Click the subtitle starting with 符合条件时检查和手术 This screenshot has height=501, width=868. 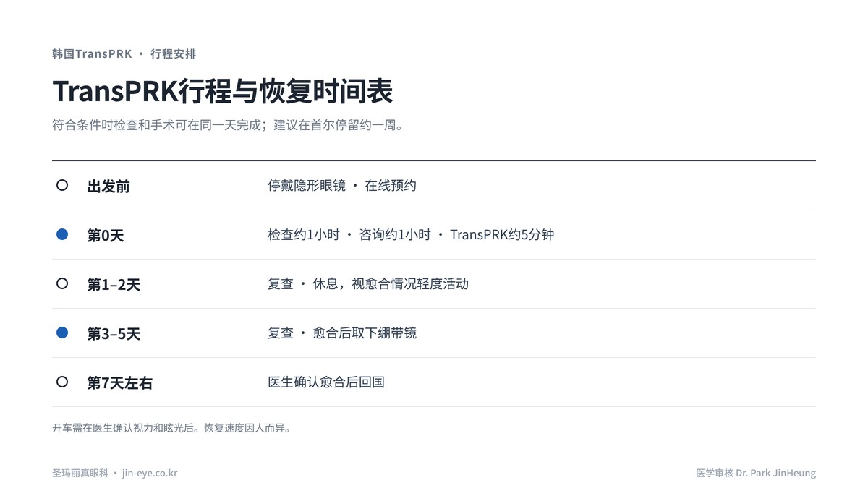click(228, 125)
